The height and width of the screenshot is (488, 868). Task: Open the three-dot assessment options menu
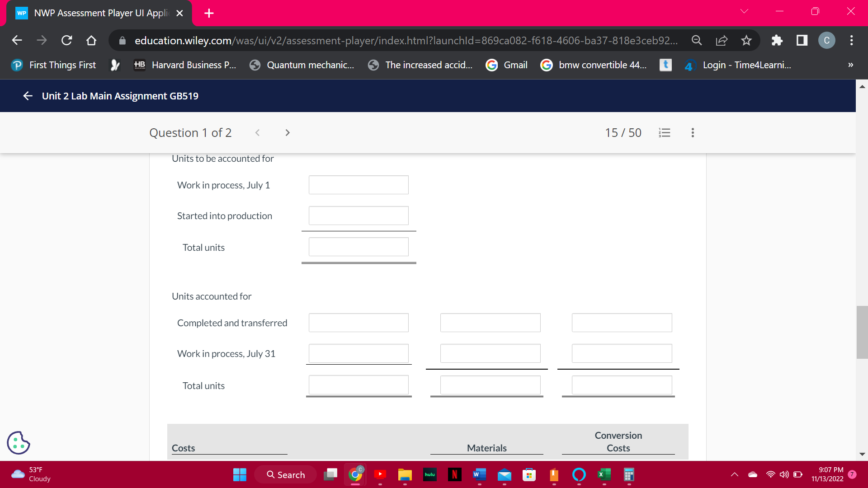(693, 133)
